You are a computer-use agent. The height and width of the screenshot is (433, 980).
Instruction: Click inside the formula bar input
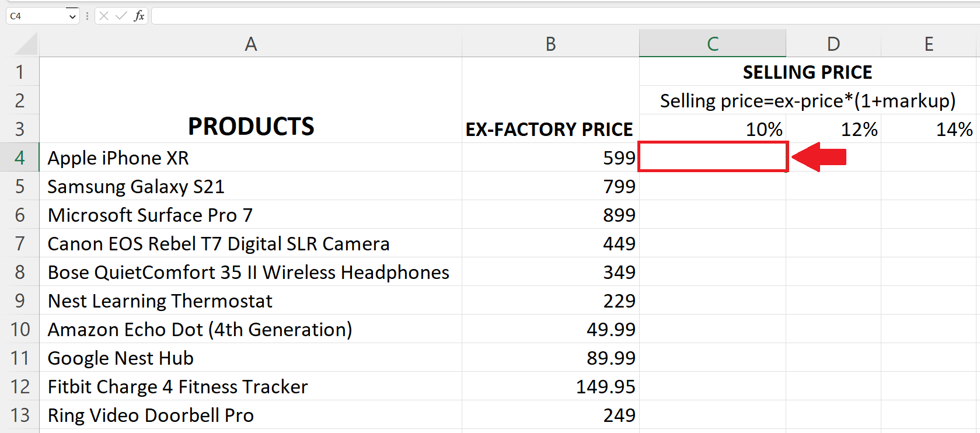(565, 16)
